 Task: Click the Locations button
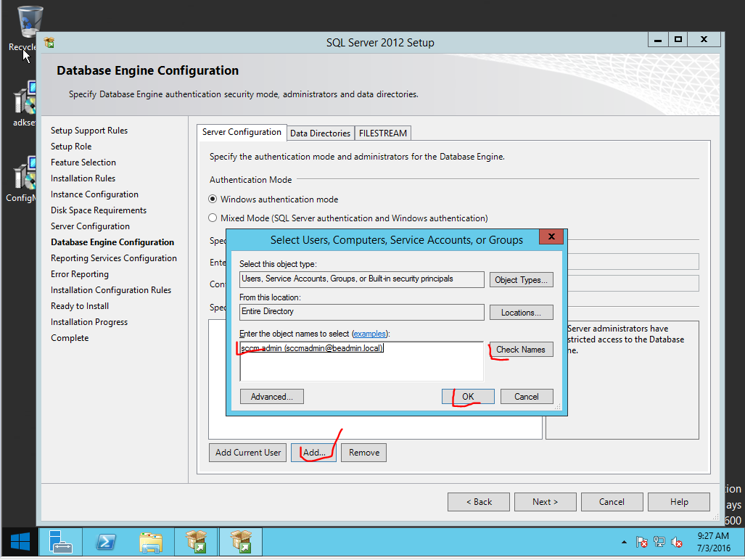(522, 313)
